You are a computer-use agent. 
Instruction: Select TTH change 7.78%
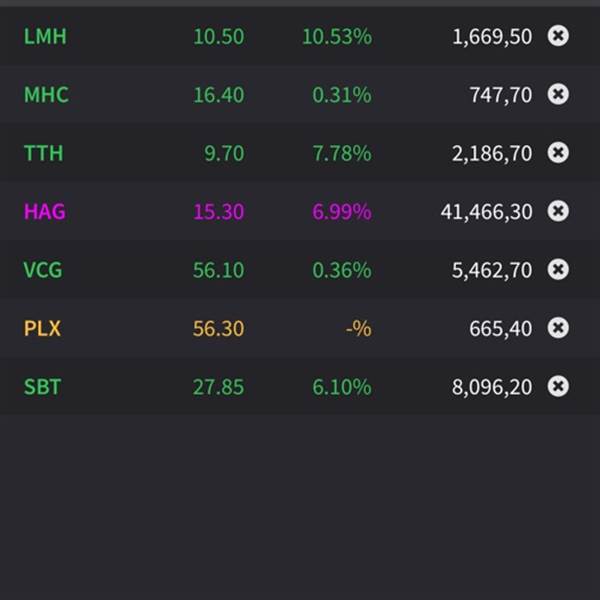(341, 153)
